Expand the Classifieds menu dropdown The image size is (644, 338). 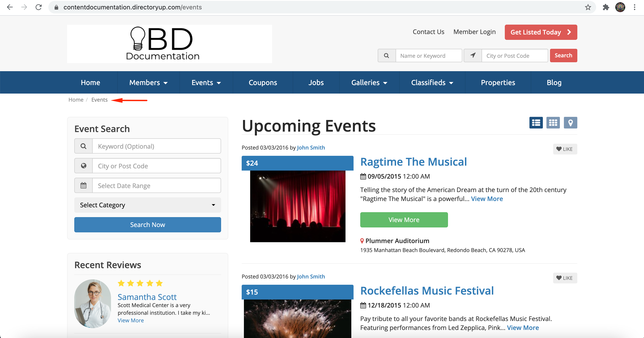pos(432,83)
